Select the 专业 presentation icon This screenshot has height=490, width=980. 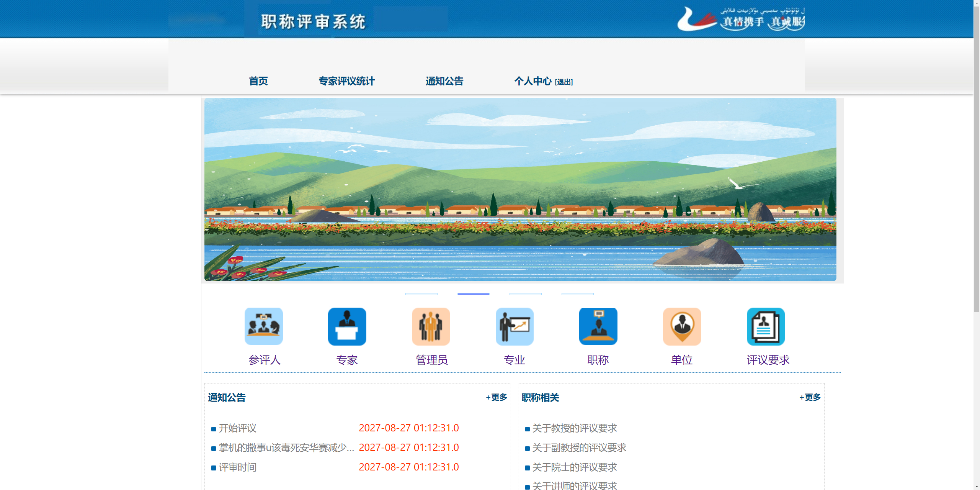[x=514, y=326]
